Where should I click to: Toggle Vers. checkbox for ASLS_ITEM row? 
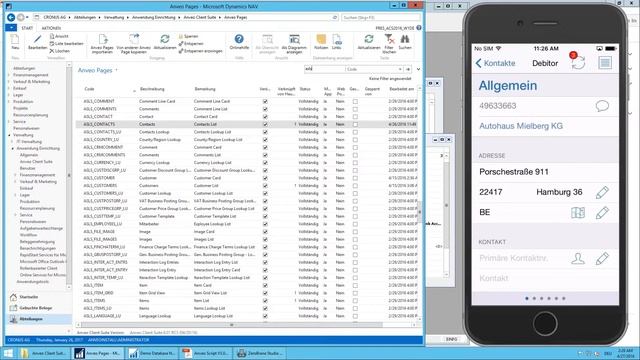pyautogui.click(x=265, y=285)
